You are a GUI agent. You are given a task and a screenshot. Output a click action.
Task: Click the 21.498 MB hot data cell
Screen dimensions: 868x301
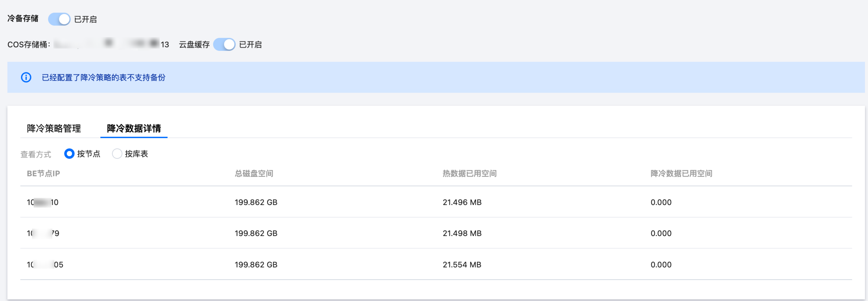[x=462, y=233]
